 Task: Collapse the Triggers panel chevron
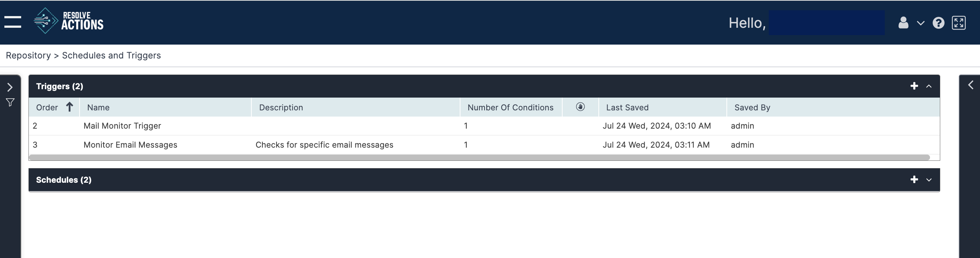(x=929, y=87)
